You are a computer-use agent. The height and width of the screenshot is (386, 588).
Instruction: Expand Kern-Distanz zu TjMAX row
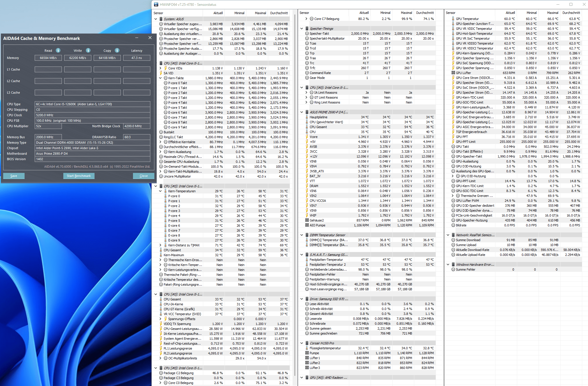pos(160,245)
